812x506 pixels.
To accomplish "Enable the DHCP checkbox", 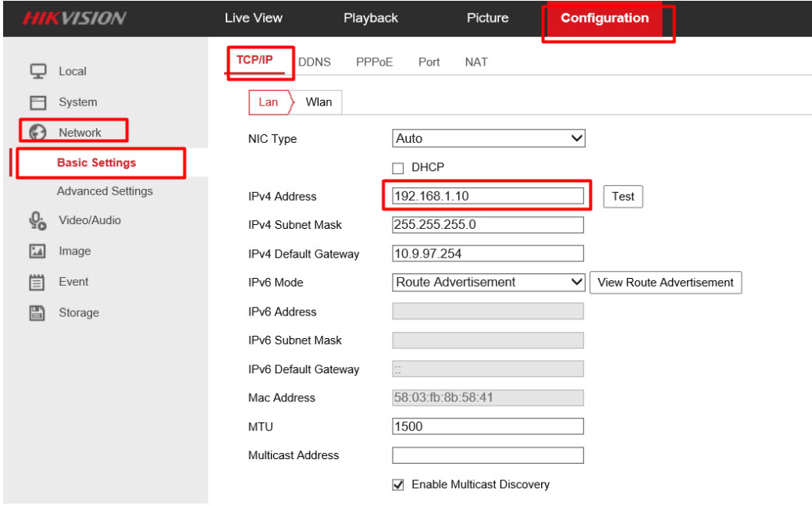I will (x=398, y=168).
